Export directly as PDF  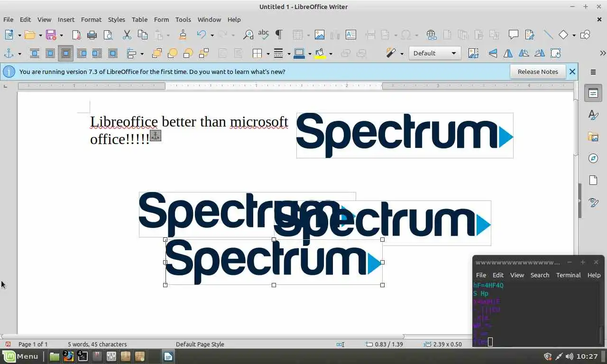(x=76, y=35)
